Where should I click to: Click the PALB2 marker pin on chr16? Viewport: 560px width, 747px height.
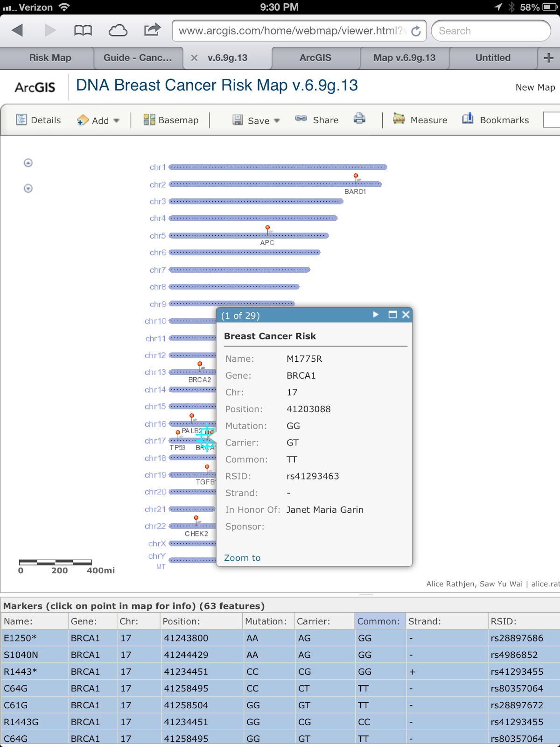click(x=192, y=417)
